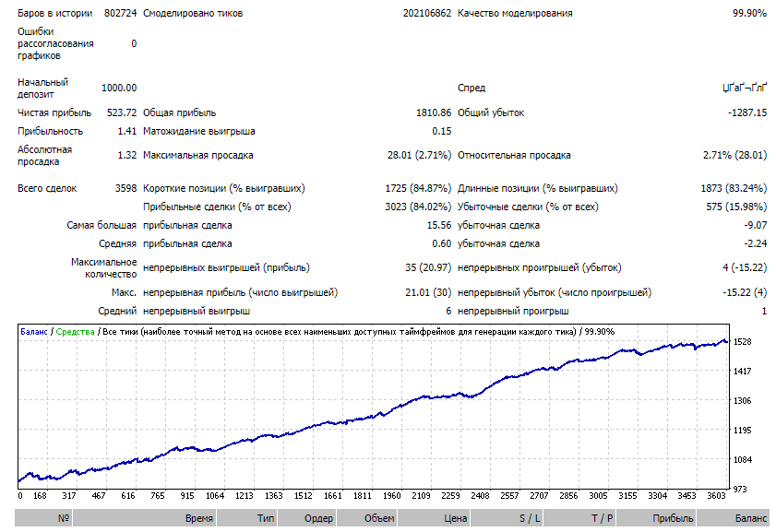The width and height of the screenshot is (776, 532).
Task: Click the largest profit trade value 15.56
Action: [439, 226]
